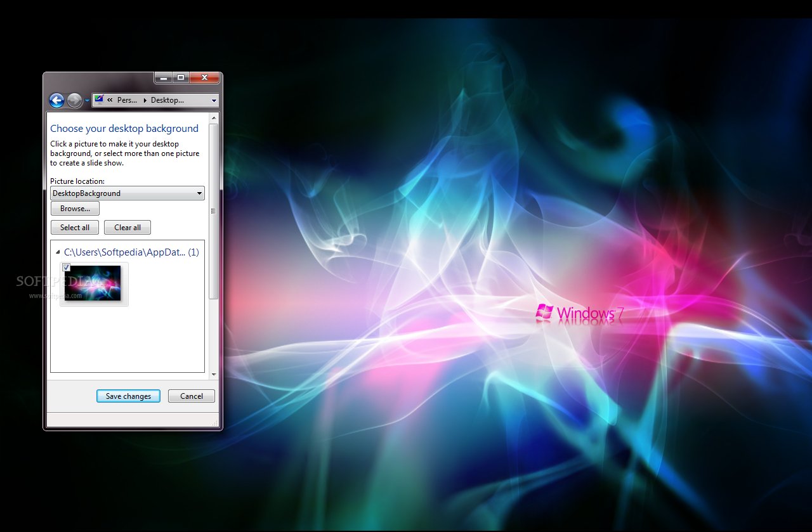Open the address bar history dropdown arrow

pyautogui.click(x=214, y=100)
